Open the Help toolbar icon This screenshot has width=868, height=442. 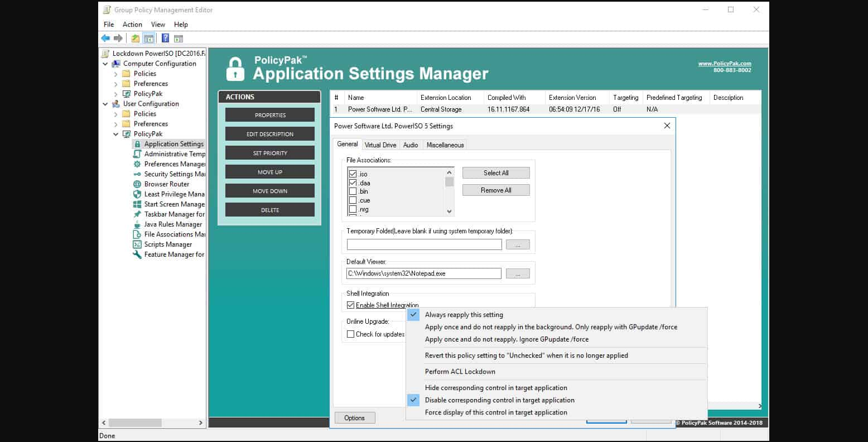tap(165, 38)
